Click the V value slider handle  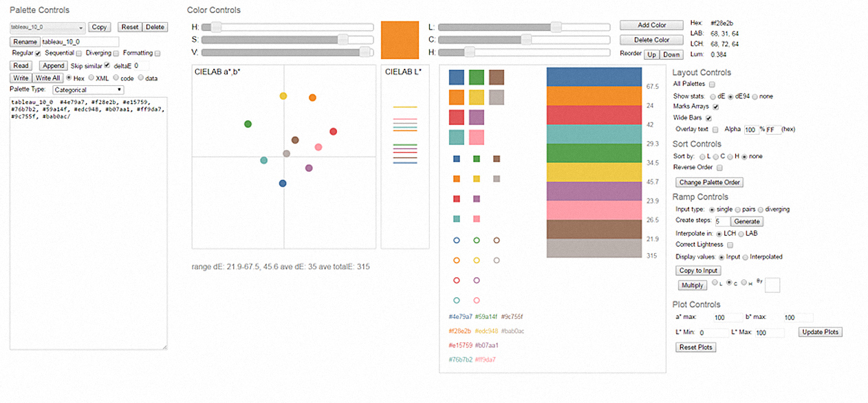tap(364, 52)
